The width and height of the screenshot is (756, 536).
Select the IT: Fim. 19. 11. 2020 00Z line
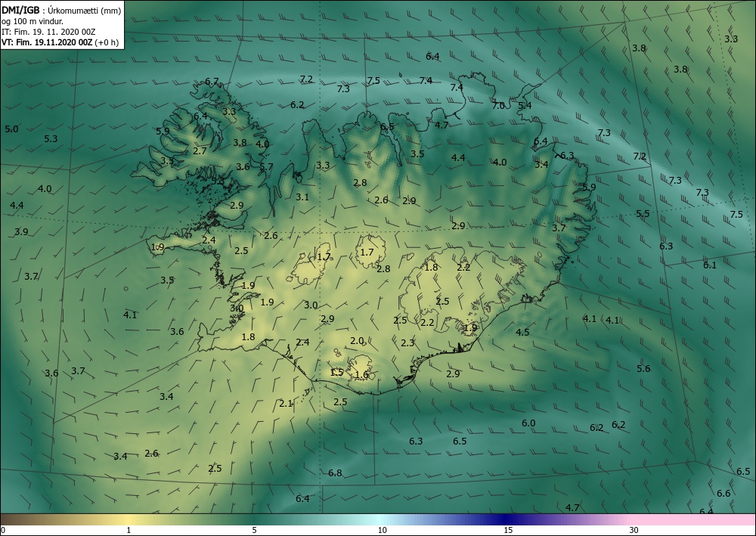click(48, 32)
